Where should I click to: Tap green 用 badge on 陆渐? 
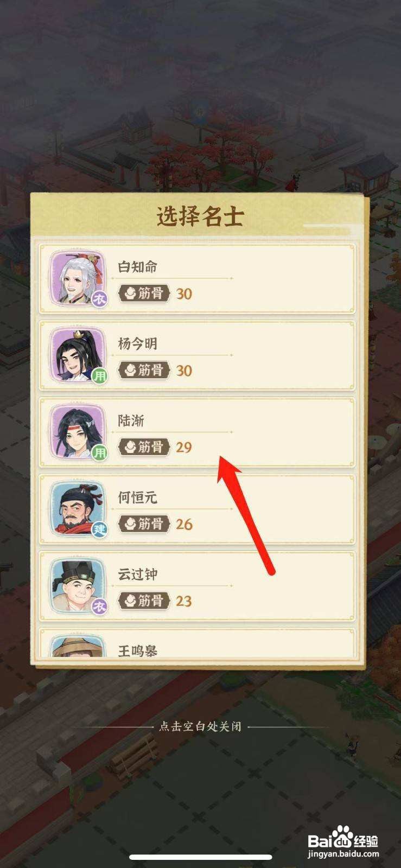point(99,452)
